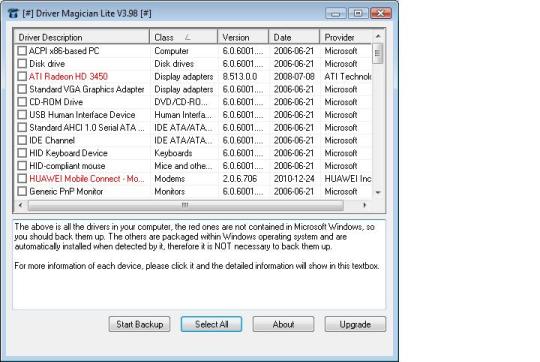The image size is (540, 362).
Task: Click the 'Computer' class cell
Action: 171,51
